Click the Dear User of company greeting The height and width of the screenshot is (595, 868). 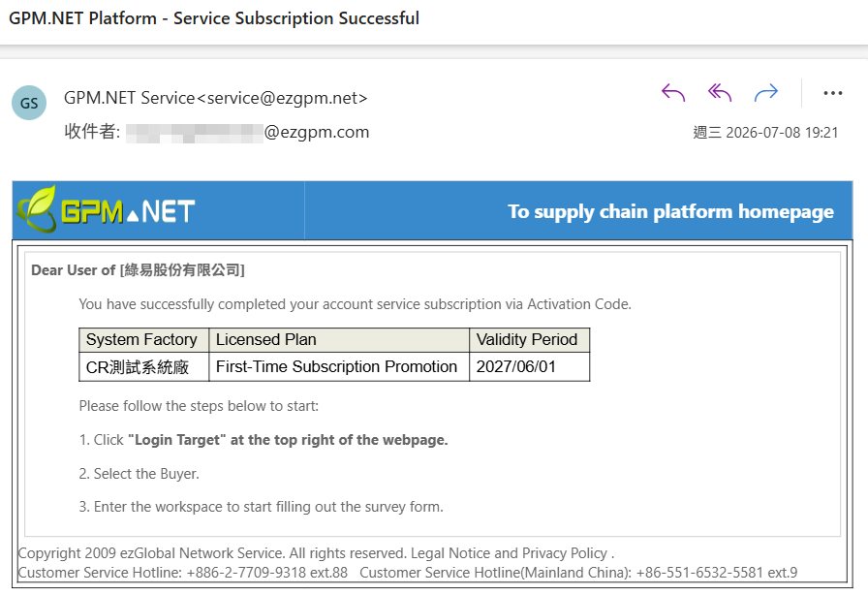[x=138, y=270]
